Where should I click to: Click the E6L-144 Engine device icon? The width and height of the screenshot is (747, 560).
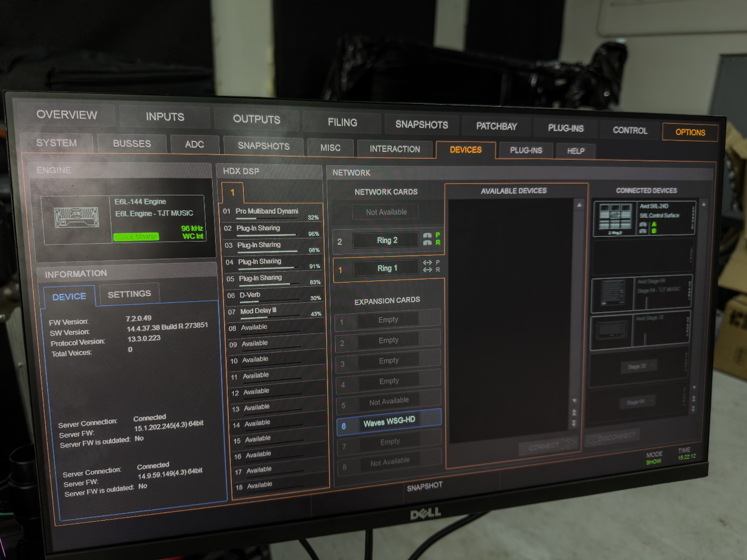click(77, 218)
